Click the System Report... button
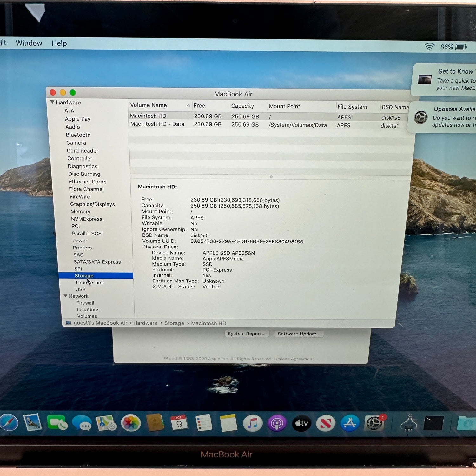 tap(247, 334)
